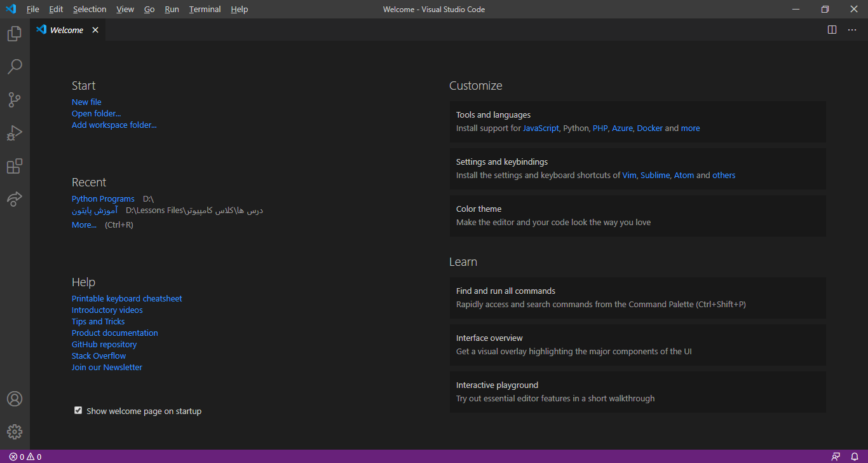Click Join our Newsletter link
The image size is (868, 463).
(107, 367)
